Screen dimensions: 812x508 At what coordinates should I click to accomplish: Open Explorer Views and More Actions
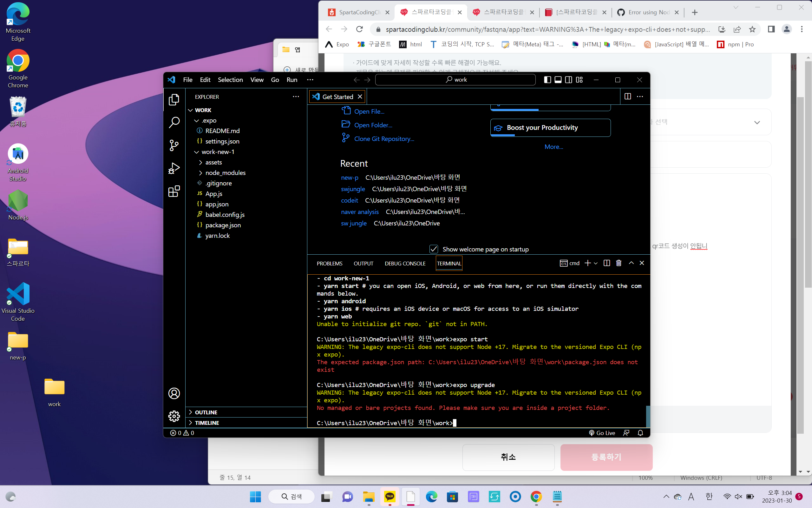click(x=296, y=97)
